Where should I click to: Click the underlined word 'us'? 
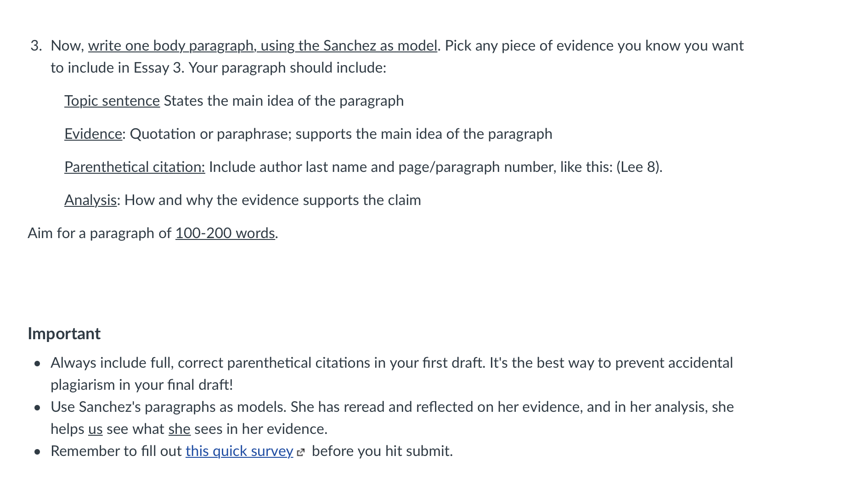(95, 429)
